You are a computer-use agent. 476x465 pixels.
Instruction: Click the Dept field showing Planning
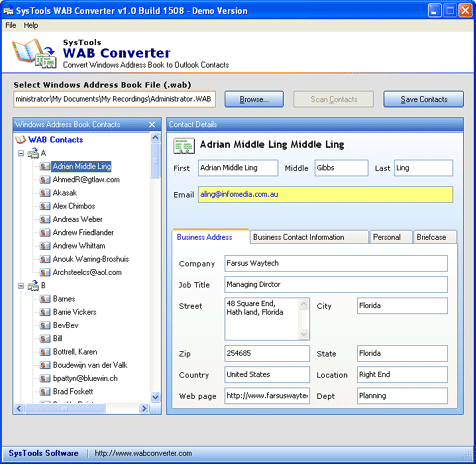[402, 396]
